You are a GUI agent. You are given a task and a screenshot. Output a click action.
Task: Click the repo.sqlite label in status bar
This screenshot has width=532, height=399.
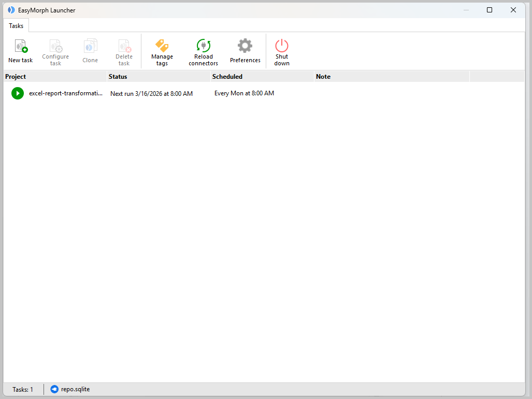(x=75, y=389)
